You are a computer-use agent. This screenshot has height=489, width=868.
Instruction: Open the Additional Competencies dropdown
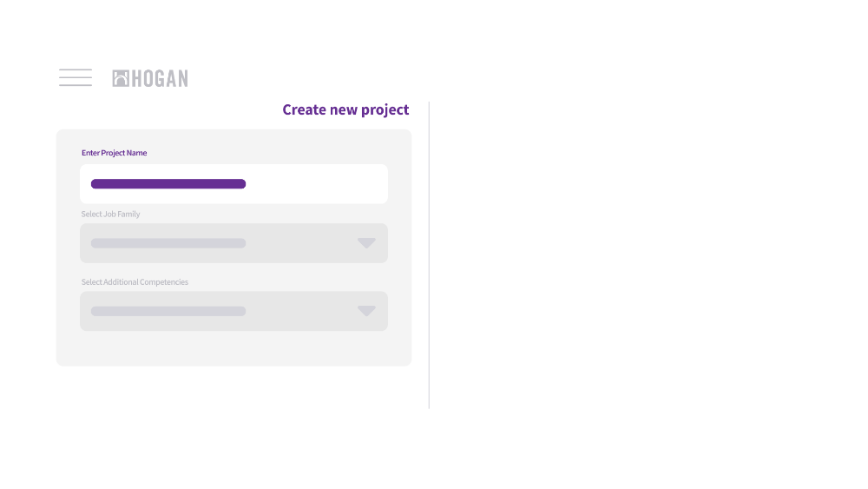click(233, 311)
